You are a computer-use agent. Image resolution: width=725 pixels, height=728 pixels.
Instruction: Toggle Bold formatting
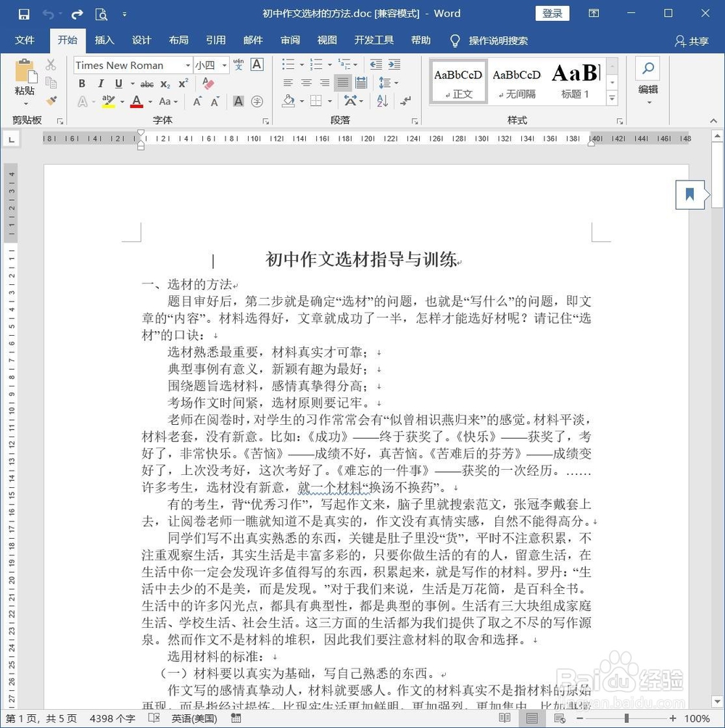(82, 83)
